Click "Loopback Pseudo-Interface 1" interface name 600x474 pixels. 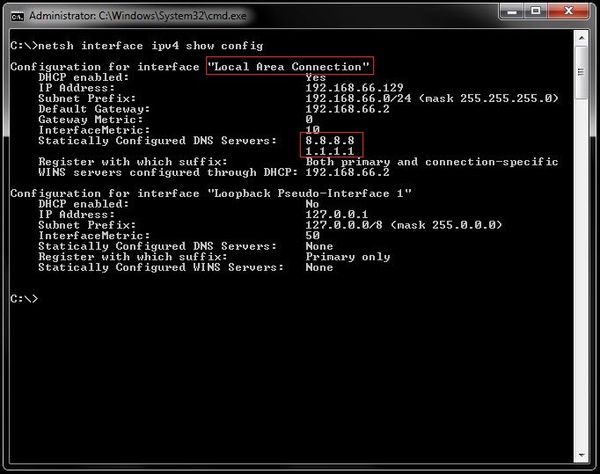pyautogui.click(x=309, y=193)
